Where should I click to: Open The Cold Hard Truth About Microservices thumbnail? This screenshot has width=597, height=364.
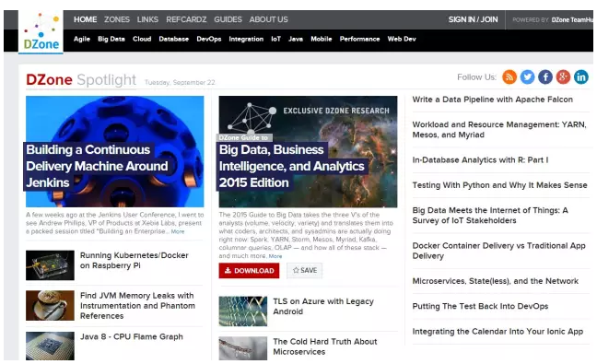point(243,348)
